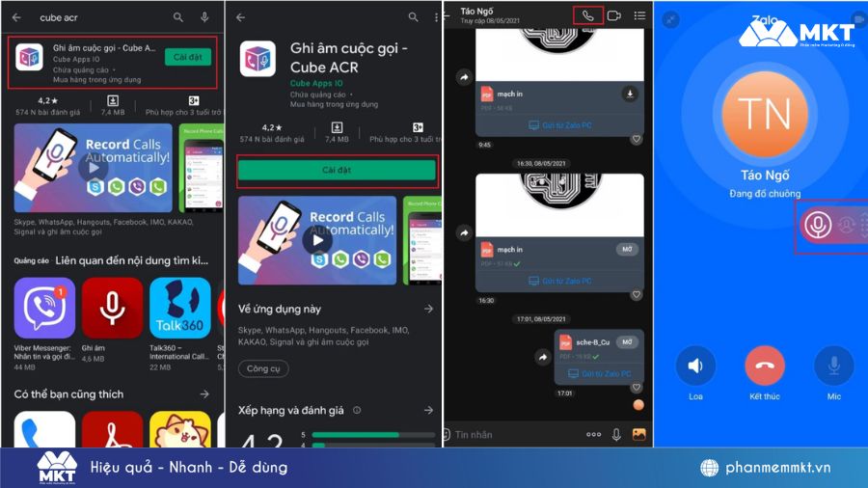
Task: Open Talk360 app icon
Action: pyautogui.click(x=180, y=308)
